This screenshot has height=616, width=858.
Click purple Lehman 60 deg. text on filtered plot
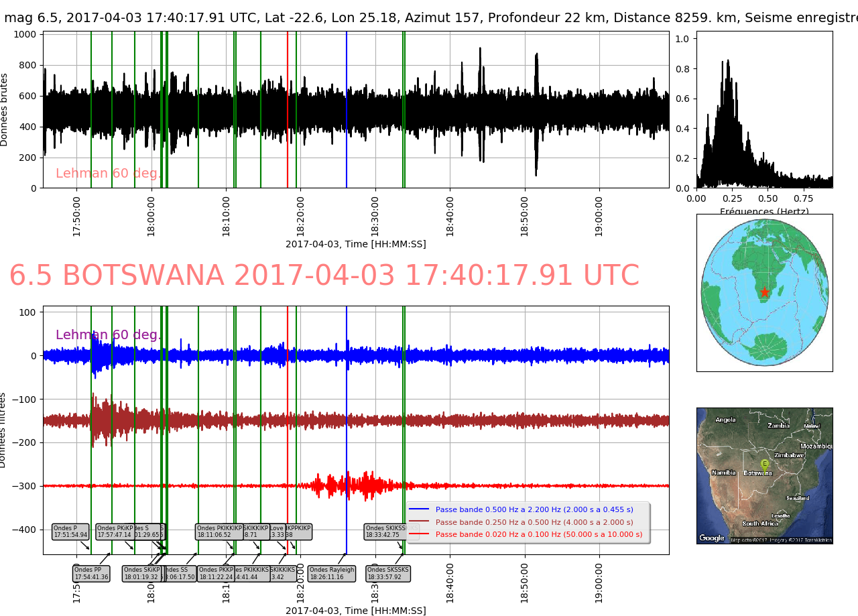(x=109, y=335)
